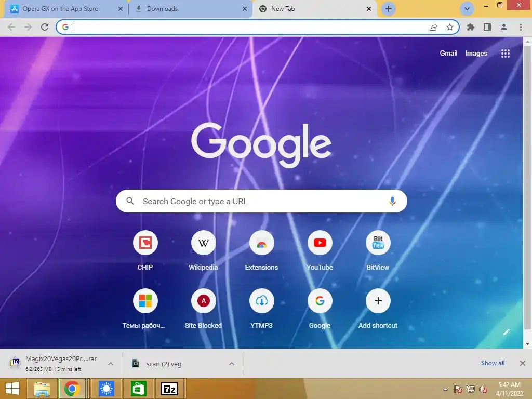Open the tab search dropdown
Screen dimensions: 532x399
point(467,9)
